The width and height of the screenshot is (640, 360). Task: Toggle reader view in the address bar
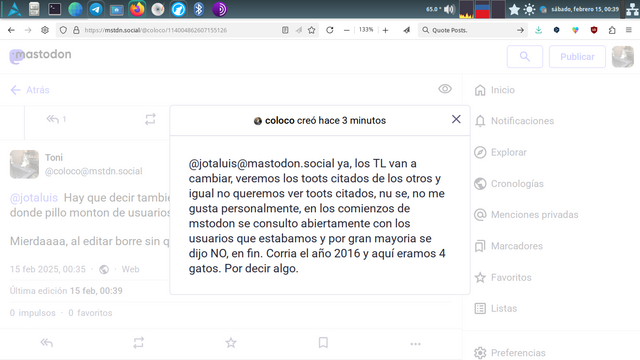(285, 30)
